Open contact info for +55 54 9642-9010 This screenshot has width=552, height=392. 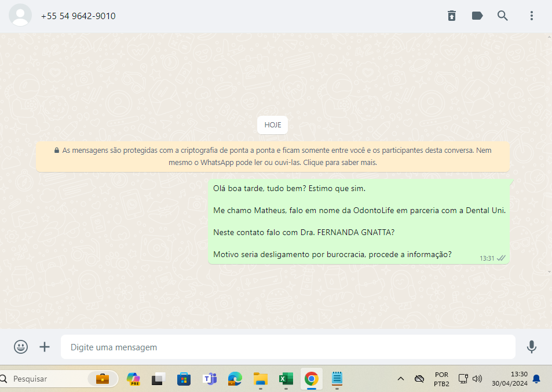[x=78, y=16]
